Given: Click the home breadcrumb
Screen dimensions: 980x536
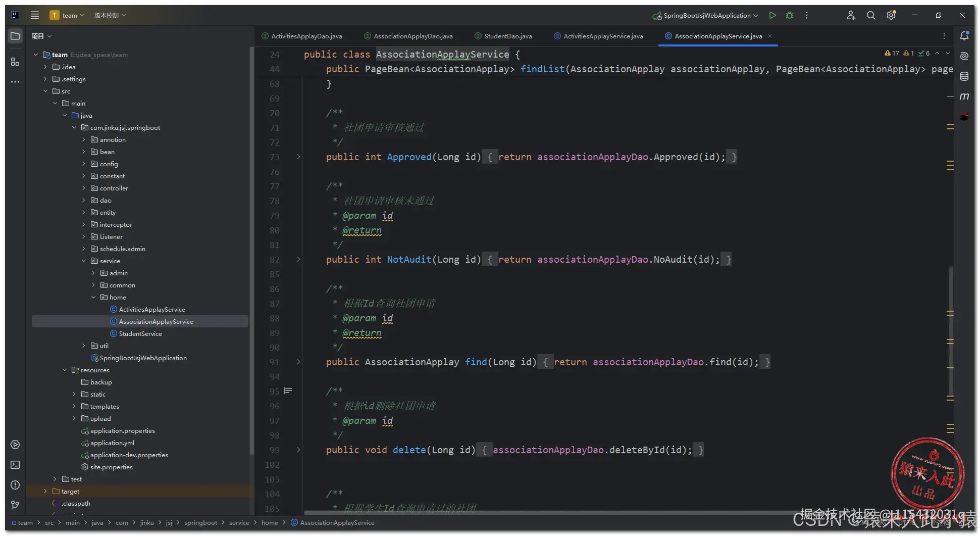Looking at the screenshot, I should (270, 523).
